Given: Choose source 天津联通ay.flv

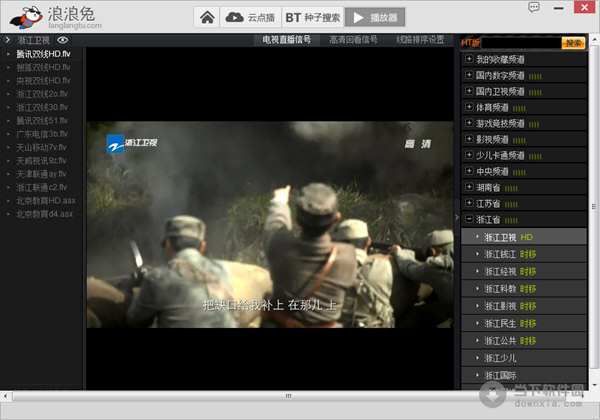Looking at the screenshot, I should click(41, 174).
